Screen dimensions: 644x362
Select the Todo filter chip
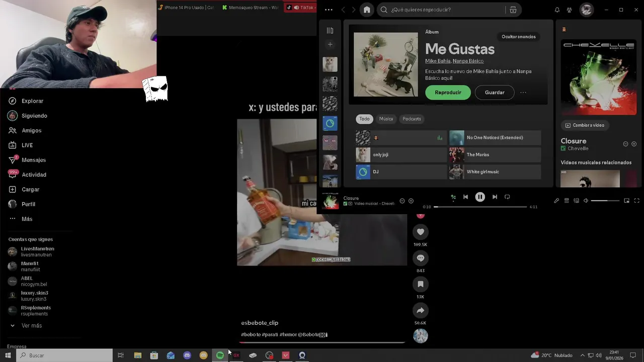364,119
